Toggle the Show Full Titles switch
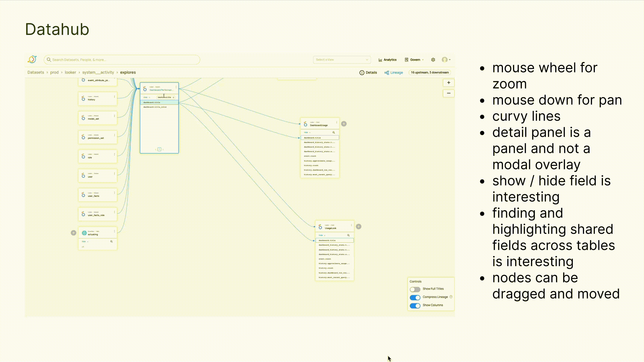 (415, 289)
